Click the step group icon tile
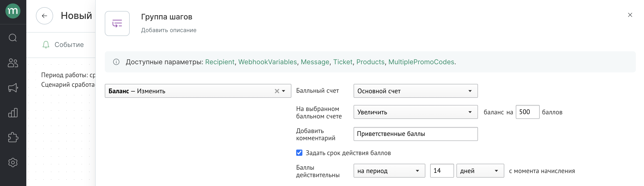This screenshot has height=186, width=644. pyautogui.click(x=117, y=23)
